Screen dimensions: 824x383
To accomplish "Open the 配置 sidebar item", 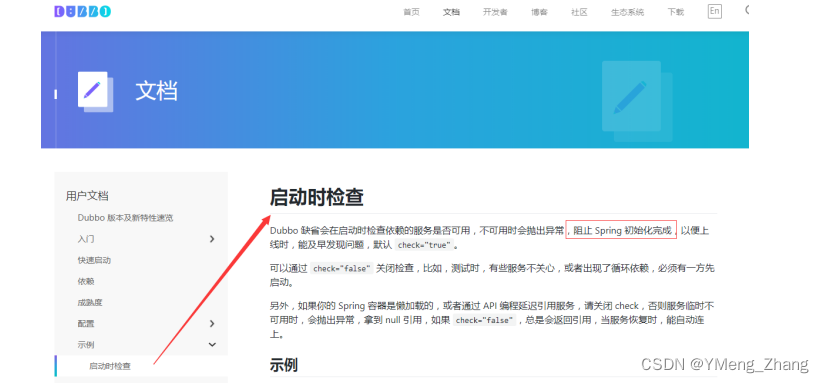I will click(x=86, y=324).
